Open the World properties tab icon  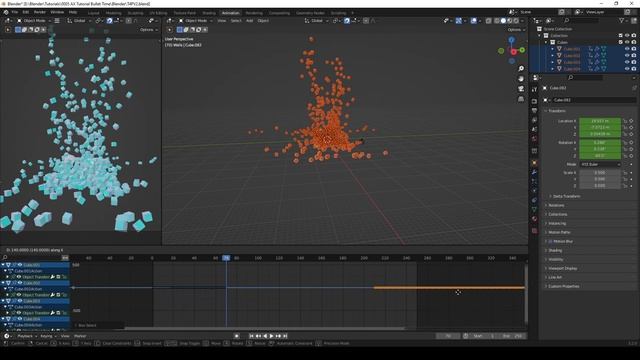pyautogui.click(x=534, y=139)
